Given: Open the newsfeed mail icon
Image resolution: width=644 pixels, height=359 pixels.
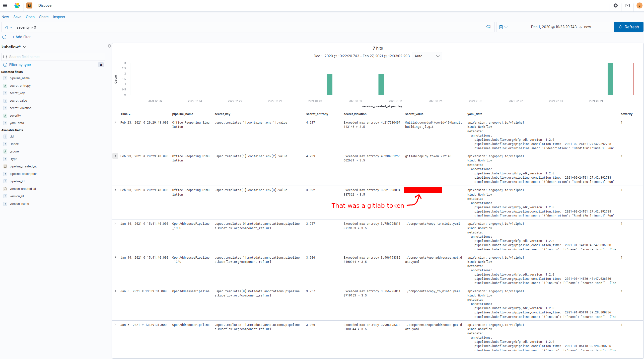Looking at the screenshot, I should [x=628, y=5].
